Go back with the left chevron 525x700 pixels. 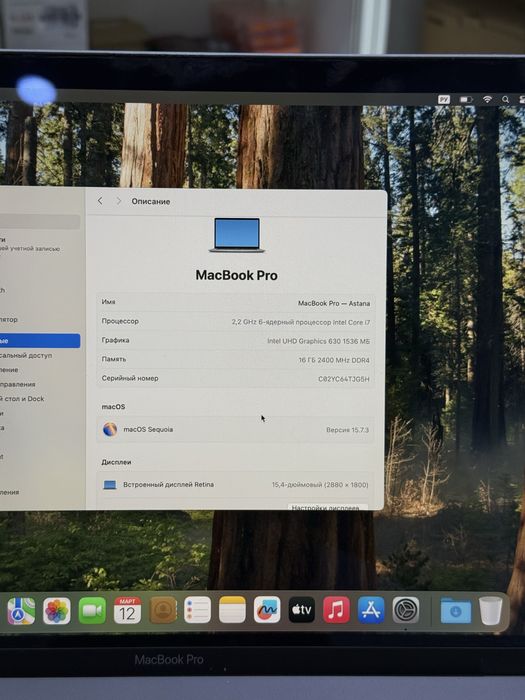pyautogui.click(x=100, y=201)
